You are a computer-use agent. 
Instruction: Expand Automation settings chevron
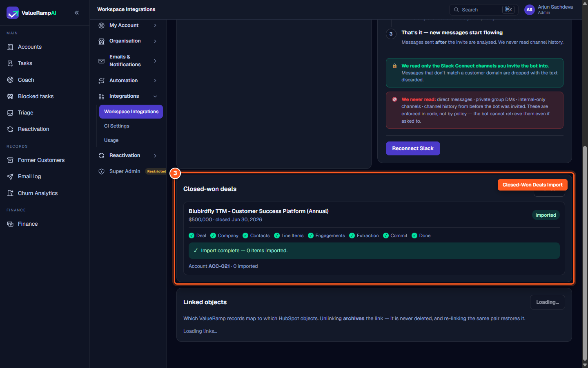(155, 81)
